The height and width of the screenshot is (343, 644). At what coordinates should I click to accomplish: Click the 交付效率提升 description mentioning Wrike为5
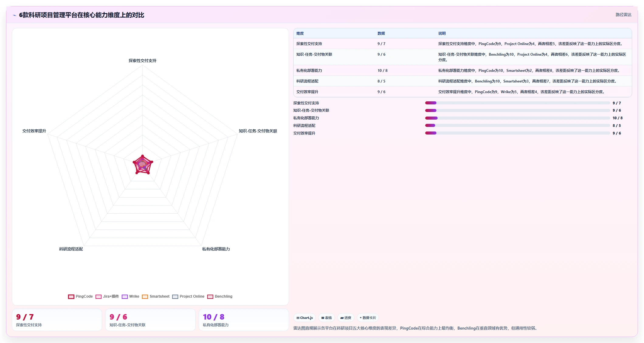[522, 92]
